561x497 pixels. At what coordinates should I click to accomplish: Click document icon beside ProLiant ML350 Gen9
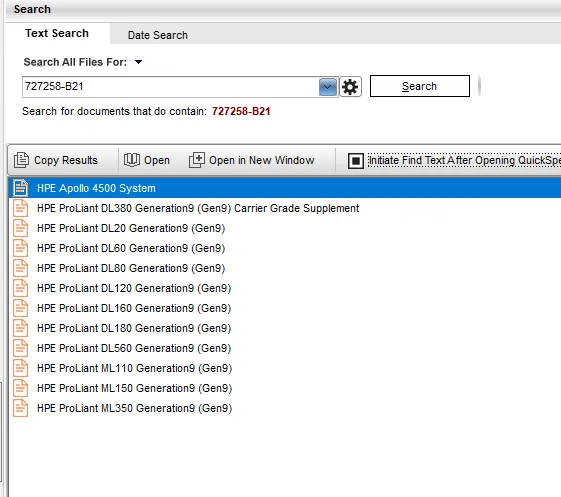pos(20,408)
